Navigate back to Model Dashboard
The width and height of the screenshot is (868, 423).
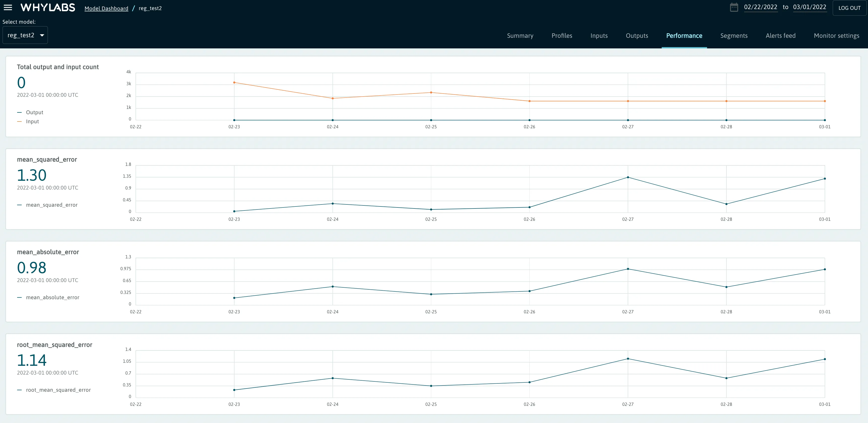[x=106, y=8]
